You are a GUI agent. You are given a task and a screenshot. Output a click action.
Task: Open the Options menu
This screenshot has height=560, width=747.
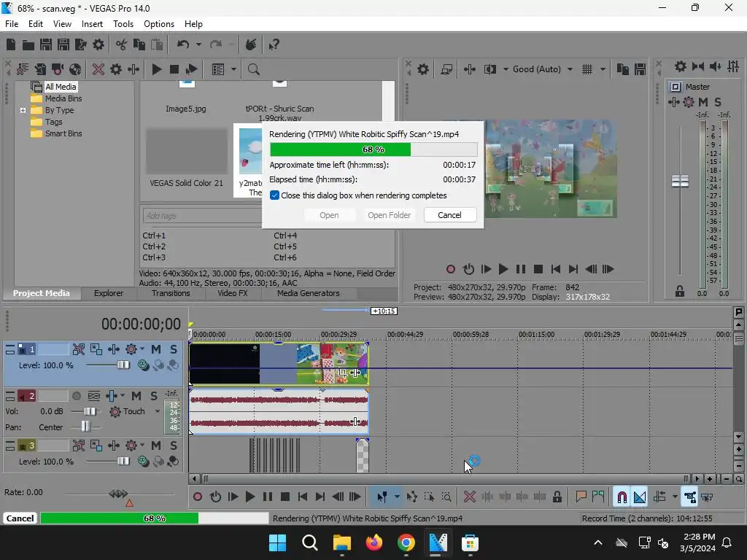pyautogui.click(x=158, y=24)
